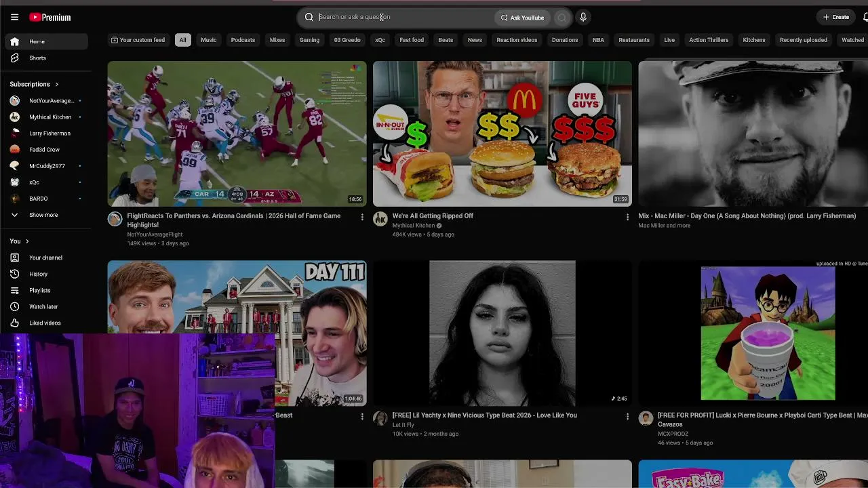Click the Ask YouTube button

pyautogui.click(x=522, y=18)
